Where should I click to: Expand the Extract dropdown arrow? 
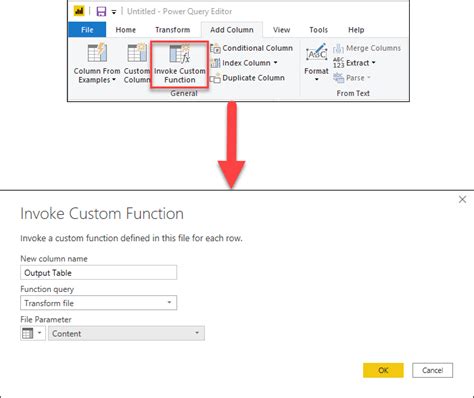pyautogui.click(x=374, y=63)
